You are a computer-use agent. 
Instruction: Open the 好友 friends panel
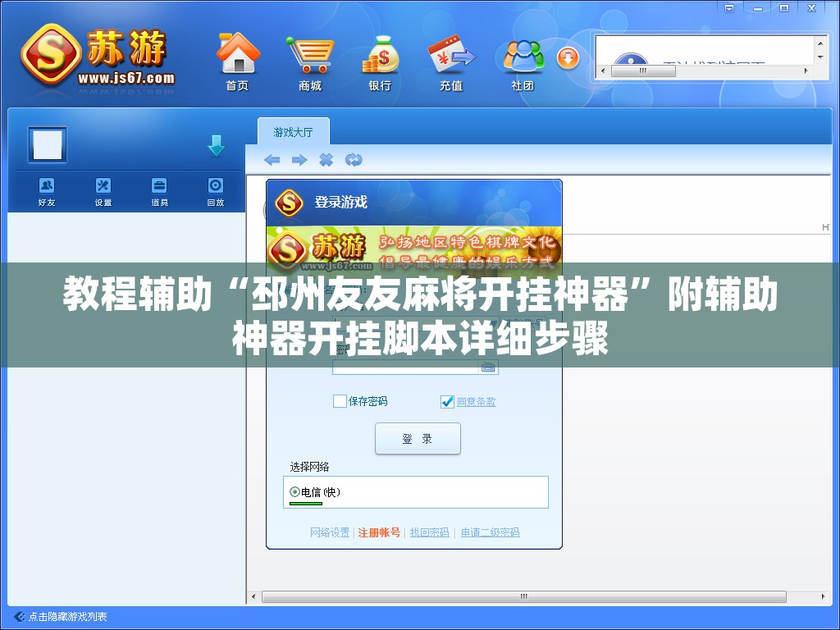coord(47,191)
